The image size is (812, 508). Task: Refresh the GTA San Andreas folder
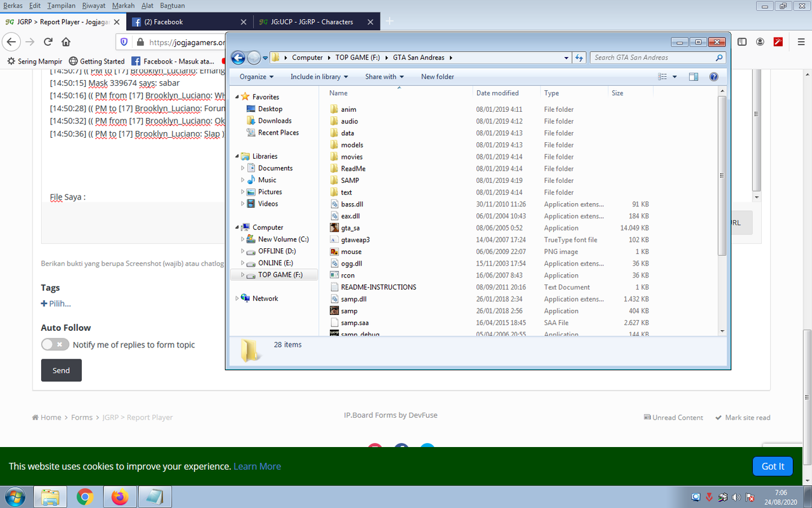coord(579,58)
